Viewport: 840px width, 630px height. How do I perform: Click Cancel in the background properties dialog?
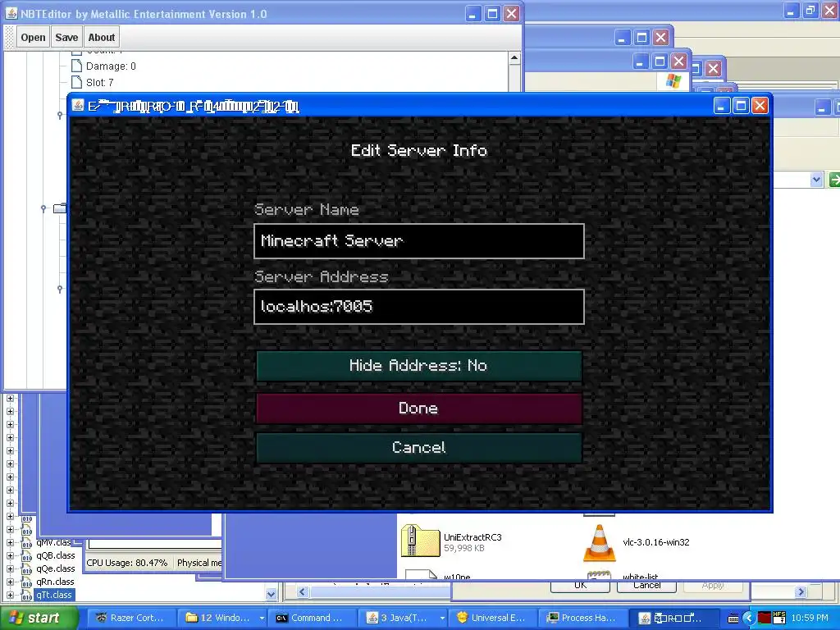coord(646,586)
